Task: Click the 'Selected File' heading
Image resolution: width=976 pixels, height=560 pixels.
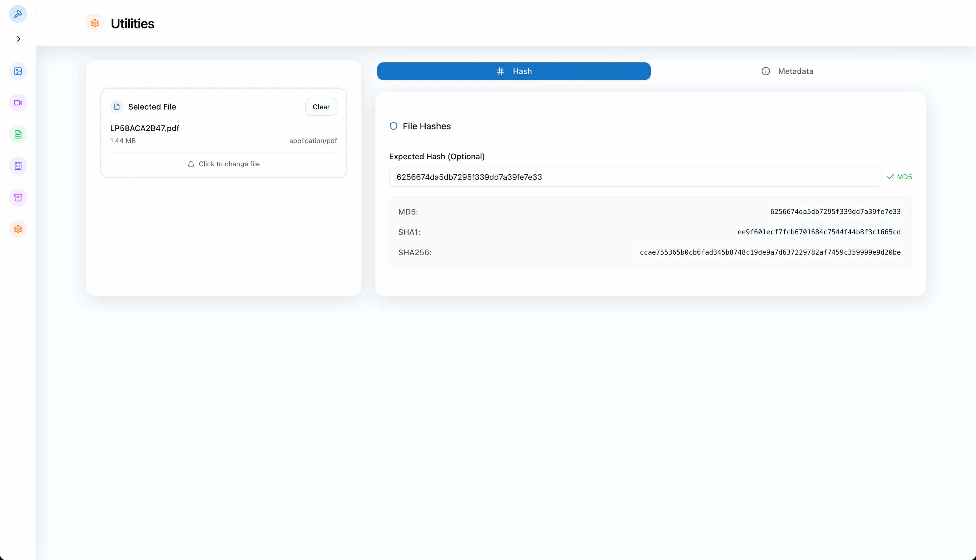Action: [x=152, y=107]
